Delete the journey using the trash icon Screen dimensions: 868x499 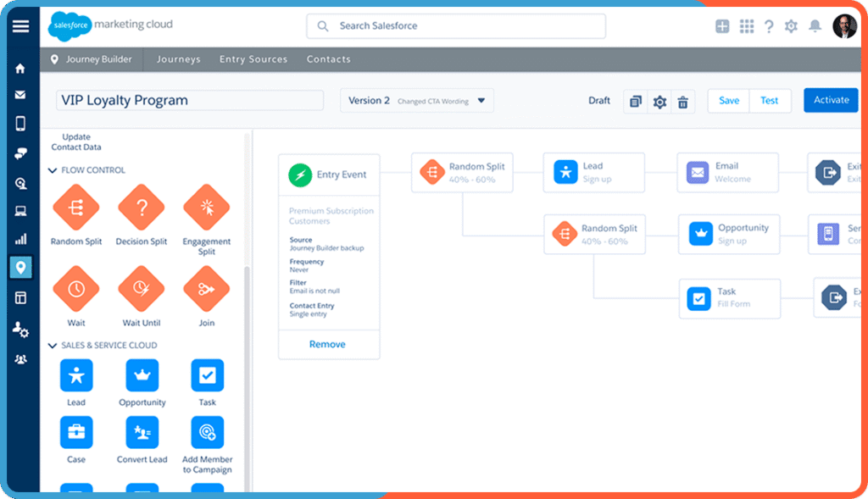tap(683, 101)
